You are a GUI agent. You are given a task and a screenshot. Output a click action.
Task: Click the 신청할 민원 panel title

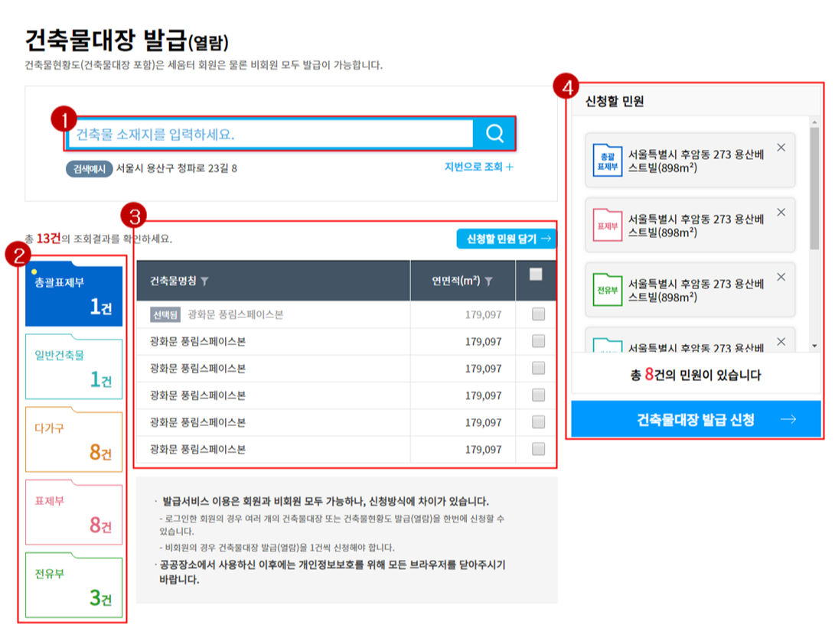(615, 101)
